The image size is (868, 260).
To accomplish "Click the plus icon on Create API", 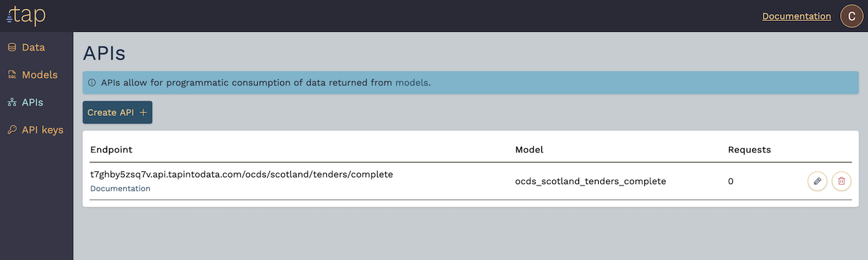I will point(142,112).
